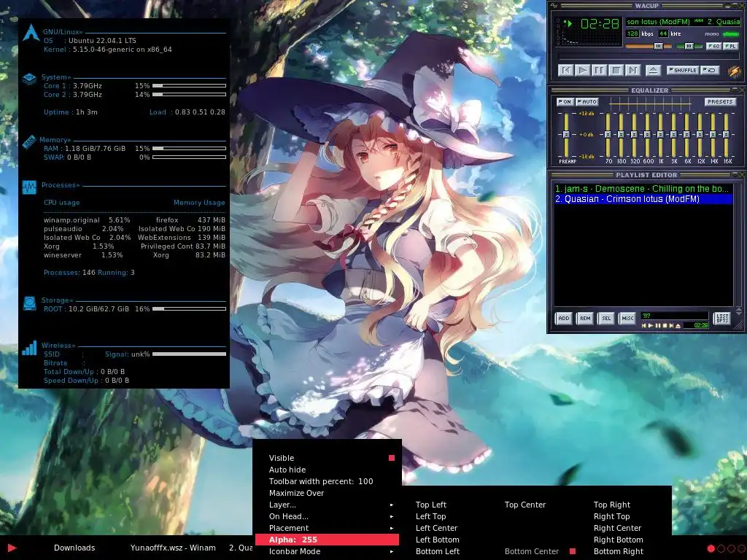Screen dimensions: 747x560
Task: Select playlist track 1 jam-s Demoscene
Action: point(643,189)
